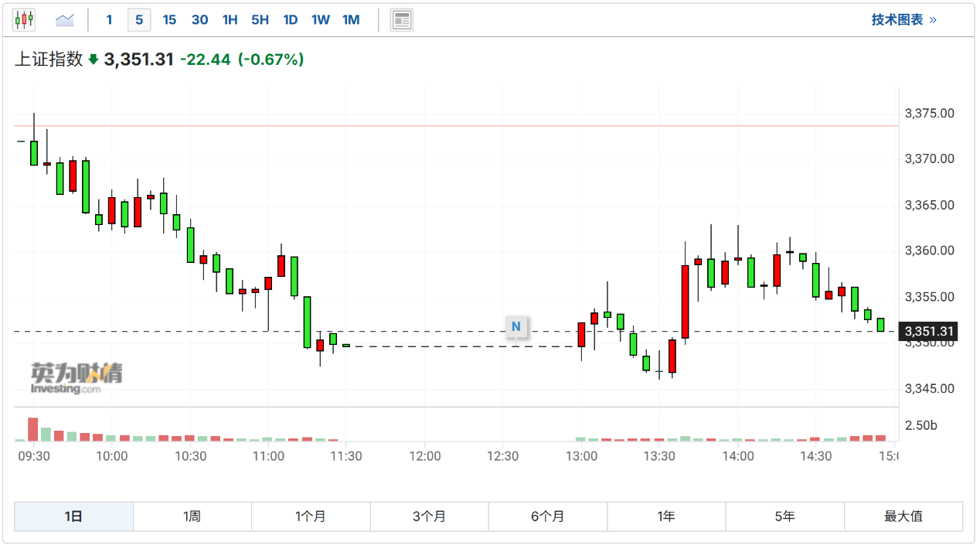This screenshot has height=549, width=980.
Task: Click the current price 3,351.31 in header
Action: click(x=138, y=60)
